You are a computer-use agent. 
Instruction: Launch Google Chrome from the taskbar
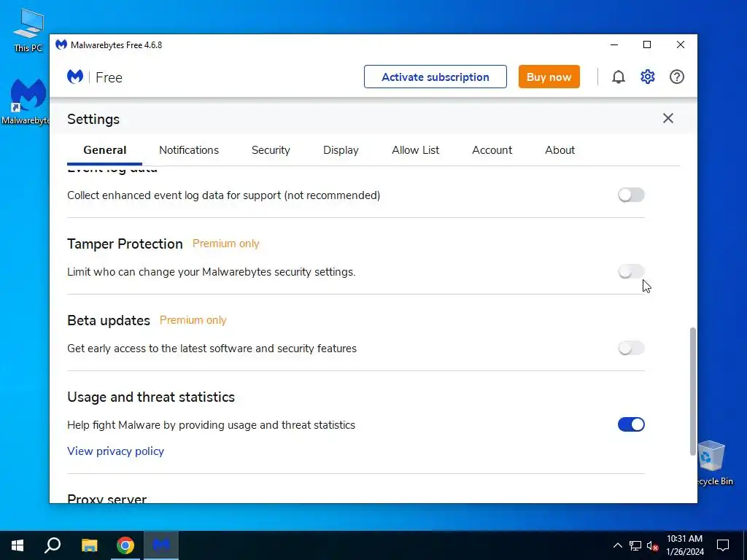point(125,545)
